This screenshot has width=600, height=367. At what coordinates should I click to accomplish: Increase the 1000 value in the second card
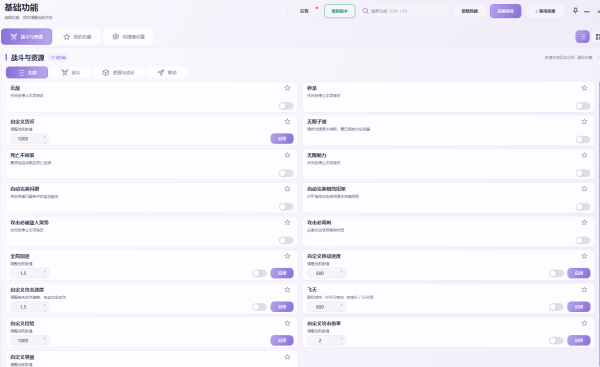coord(45,137)
